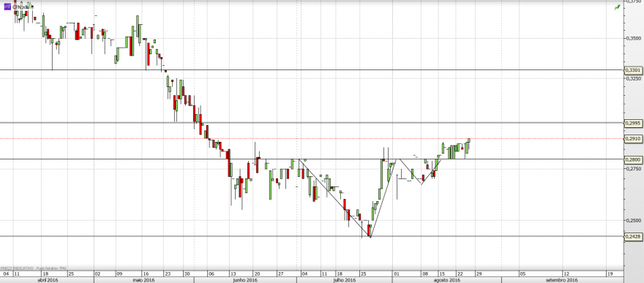644x283 pixels.
Task: Open the instrument name dropdown arrow
Action: (x=32, y=7)
